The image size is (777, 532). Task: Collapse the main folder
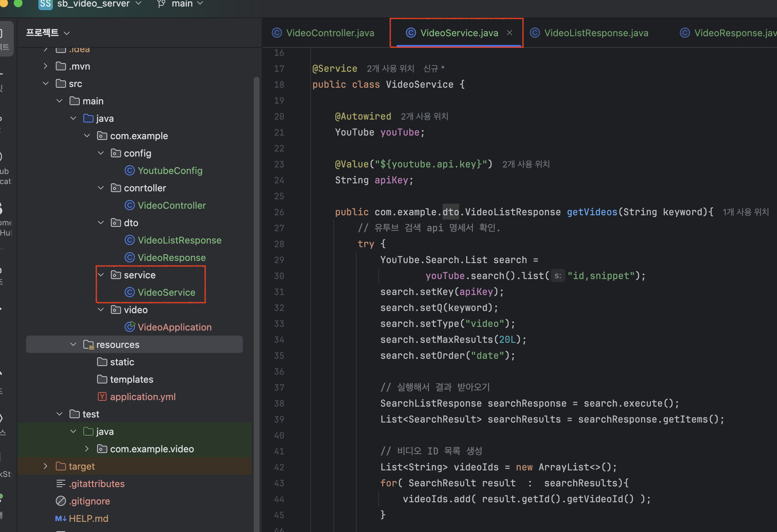point(59,101)
